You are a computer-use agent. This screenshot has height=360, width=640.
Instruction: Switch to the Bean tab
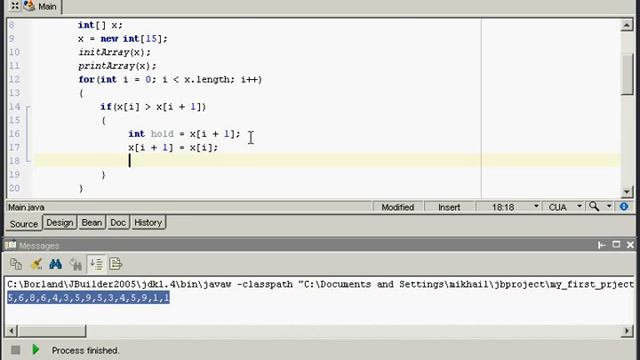coord(91,223)
